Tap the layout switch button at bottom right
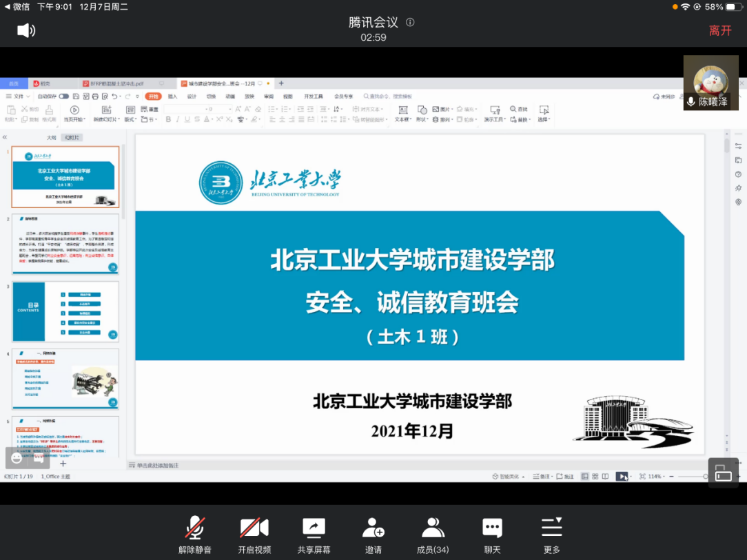 point(723,473)
